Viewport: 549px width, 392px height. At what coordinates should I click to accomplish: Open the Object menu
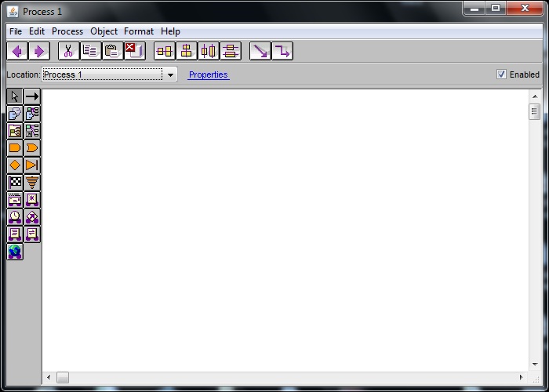point(104,31)
